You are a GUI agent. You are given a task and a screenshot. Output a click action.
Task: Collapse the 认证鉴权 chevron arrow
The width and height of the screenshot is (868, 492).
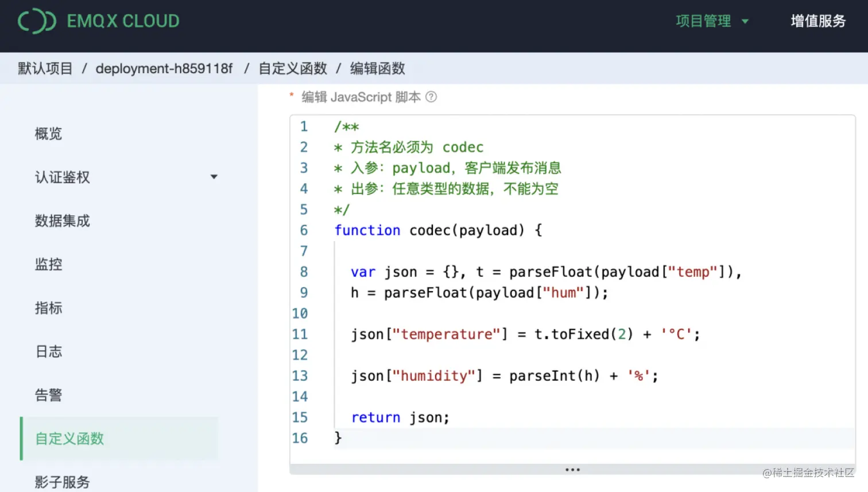click(214, 177)
